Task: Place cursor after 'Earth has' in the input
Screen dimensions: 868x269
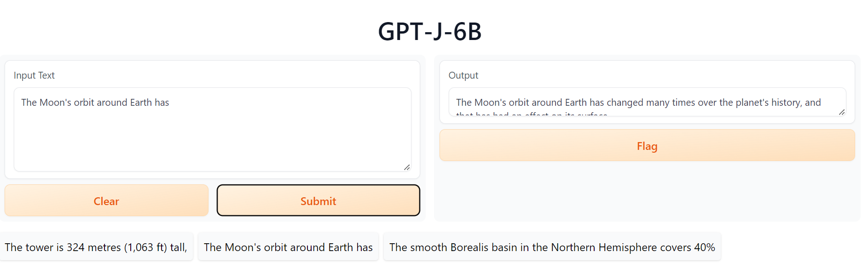Action: tap(171, 102)
